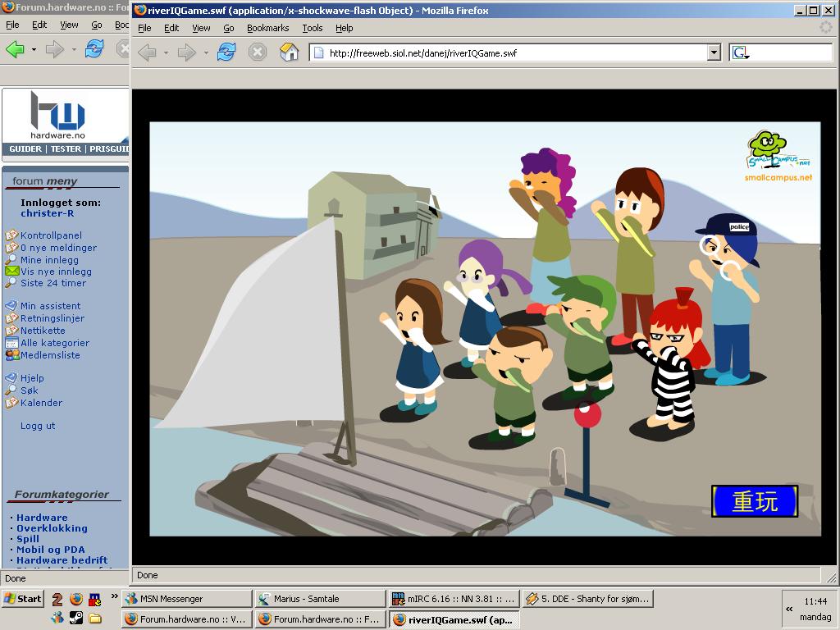
Task: Open the Mobil og PDA category
Action: click(x=50, y=550)
